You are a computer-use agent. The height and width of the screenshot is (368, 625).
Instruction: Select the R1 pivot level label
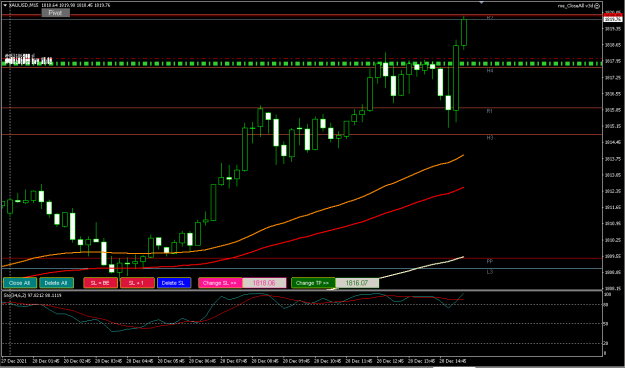pos(490,111)
